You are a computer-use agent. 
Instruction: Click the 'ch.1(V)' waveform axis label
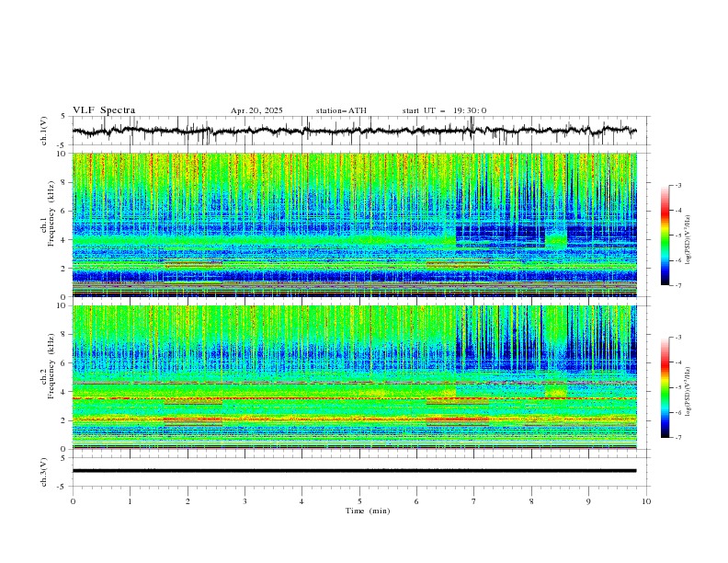(x=44, y=131)
